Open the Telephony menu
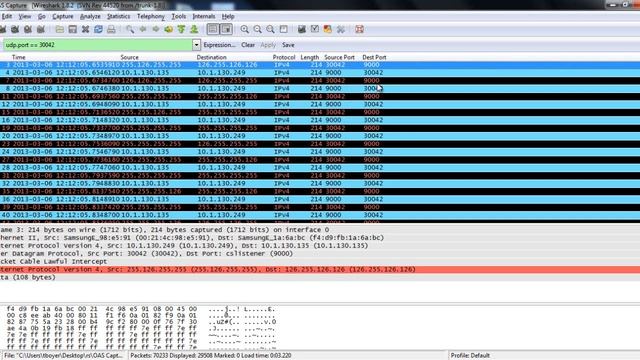 [151, 16]
